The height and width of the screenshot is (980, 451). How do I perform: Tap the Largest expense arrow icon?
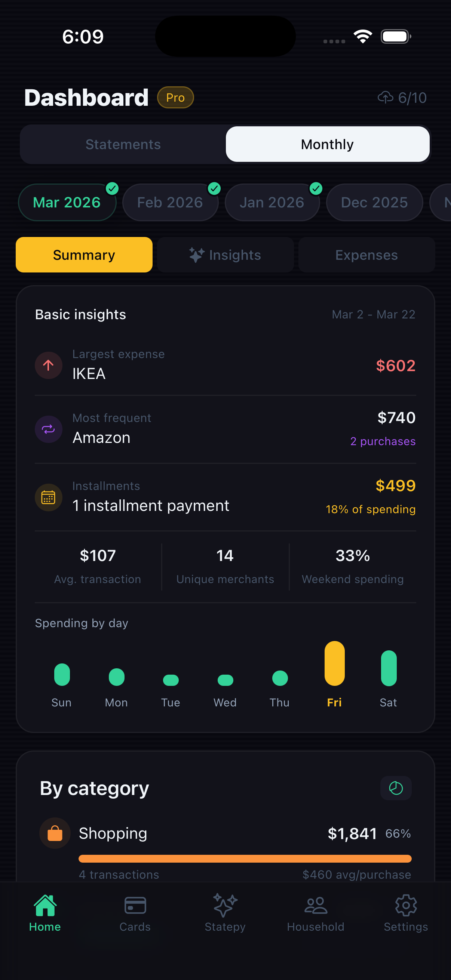[x=48, y=365]
